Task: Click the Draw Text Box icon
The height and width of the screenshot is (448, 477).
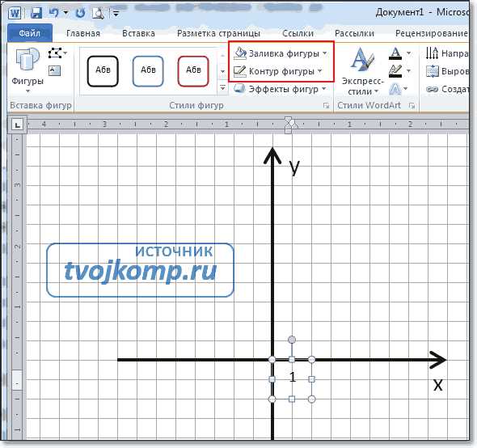Action: [x=55, y=71]
